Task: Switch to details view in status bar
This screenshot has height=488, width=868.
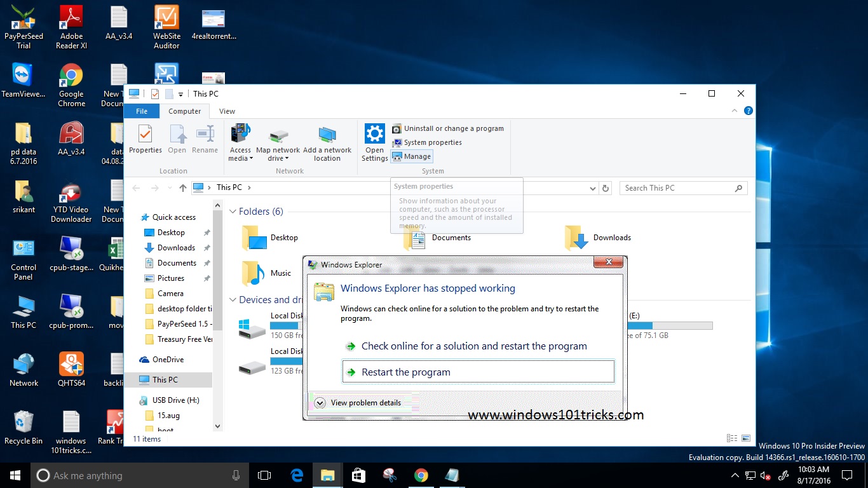Action: [x=732, y=438]
